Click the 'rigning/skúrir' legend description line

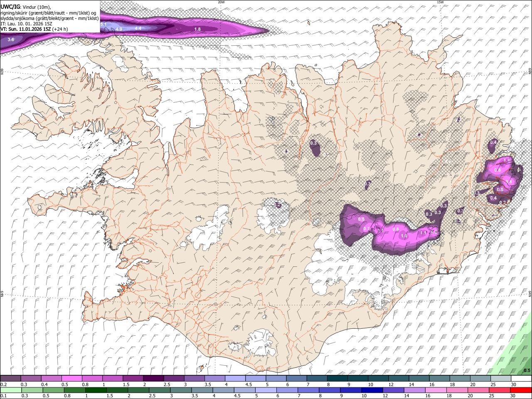coord(48,13)
